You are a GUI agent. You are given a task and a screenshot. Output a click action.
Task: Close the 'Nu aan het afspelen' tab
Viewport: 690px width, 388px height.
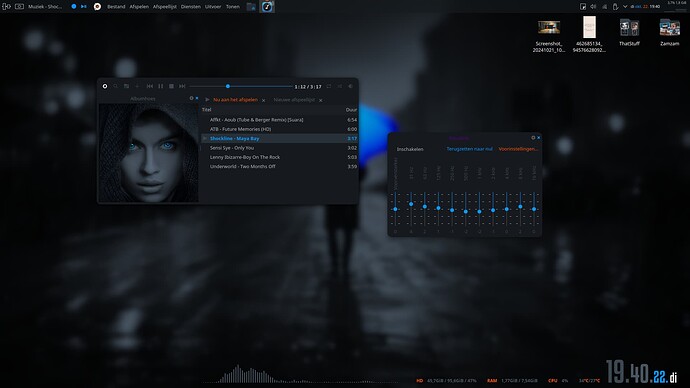coord(263,100)
